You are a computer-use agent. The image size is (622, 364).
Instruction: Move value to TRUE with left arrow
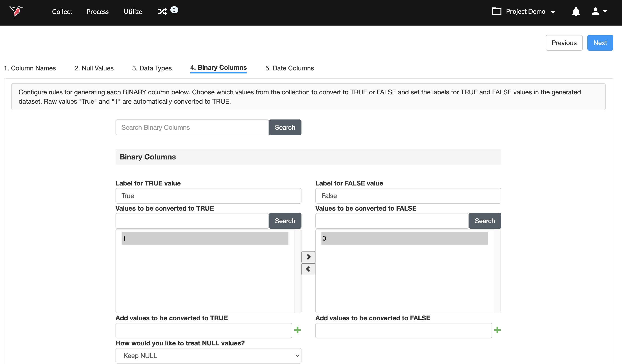pyautogui.click(x=308, y=269)
